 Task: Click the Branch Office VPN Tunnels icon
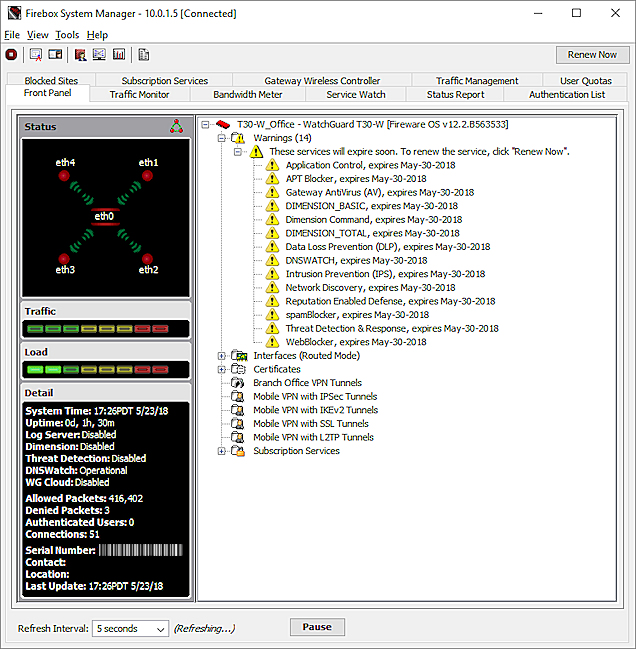(x=238, y=383)
